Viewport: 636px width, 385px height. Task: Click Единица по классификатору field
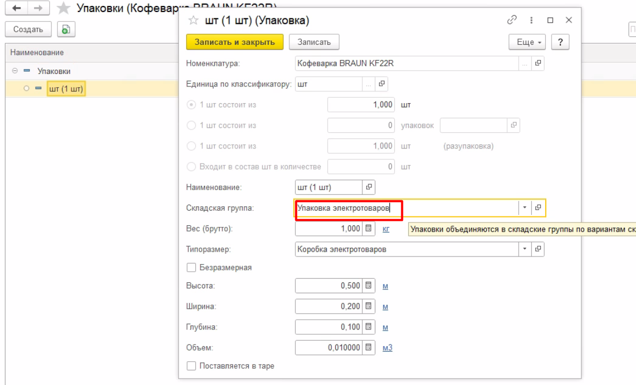(x=329, y=84)
